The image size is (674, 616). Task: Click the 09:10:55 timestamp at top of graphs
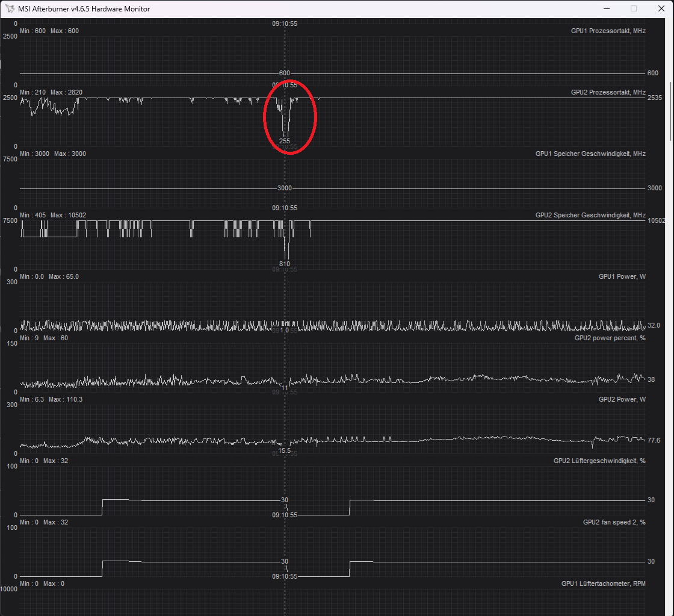(285, 23)
